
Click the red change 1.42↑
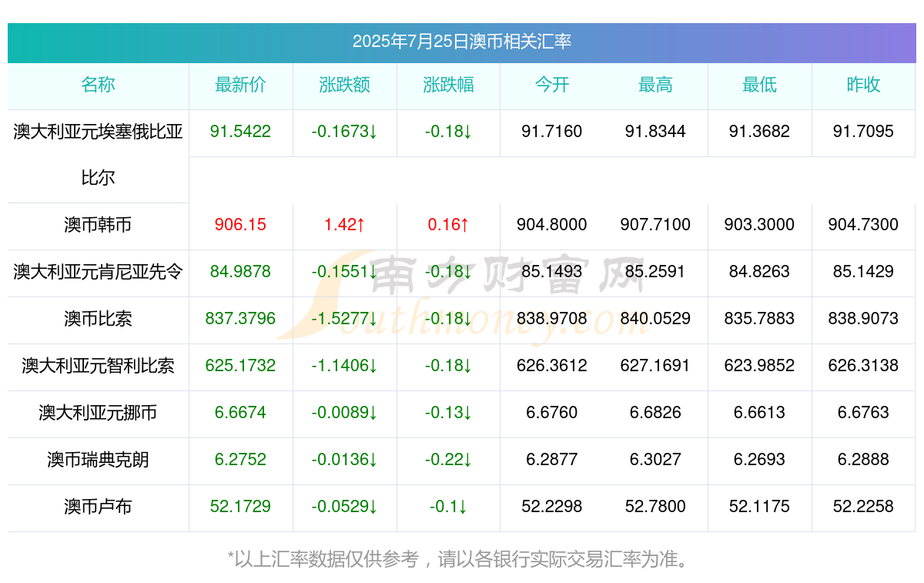pyautogui.click(x=345, y=225)
